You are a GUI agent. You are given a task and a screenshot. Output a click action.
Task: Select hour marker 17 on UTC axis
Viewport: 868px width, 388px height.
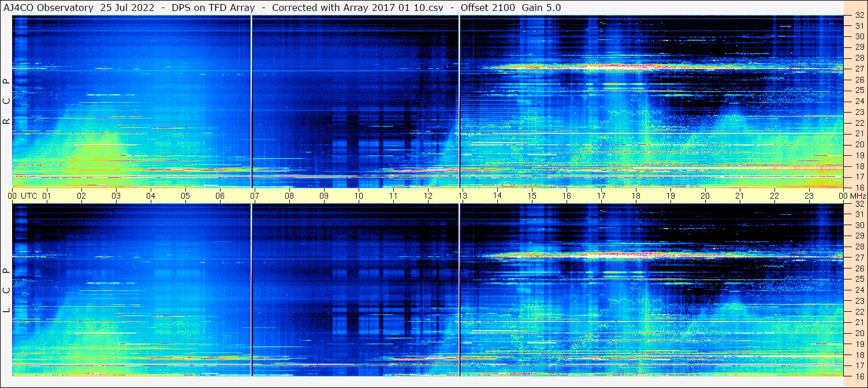tap(601, 196)
